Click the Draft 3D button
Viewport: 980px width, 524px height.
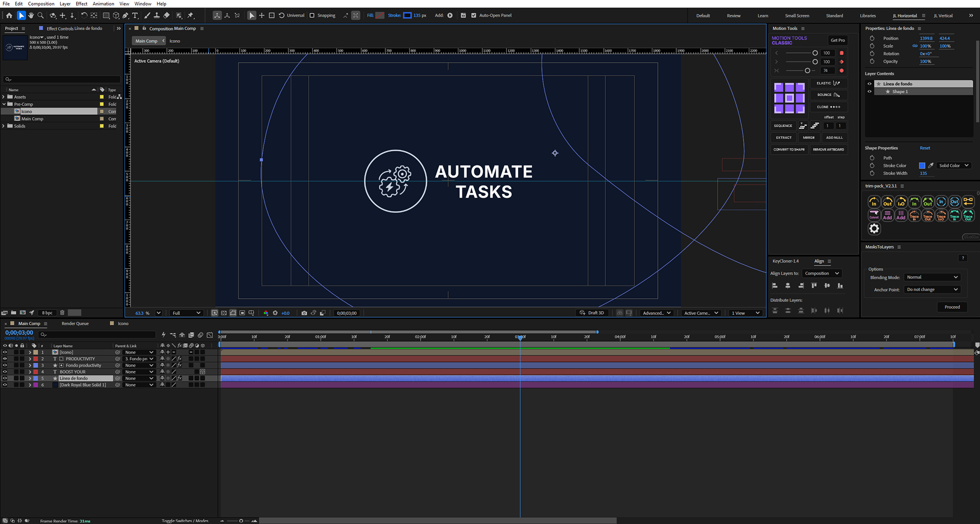click(x=592, y=313)
